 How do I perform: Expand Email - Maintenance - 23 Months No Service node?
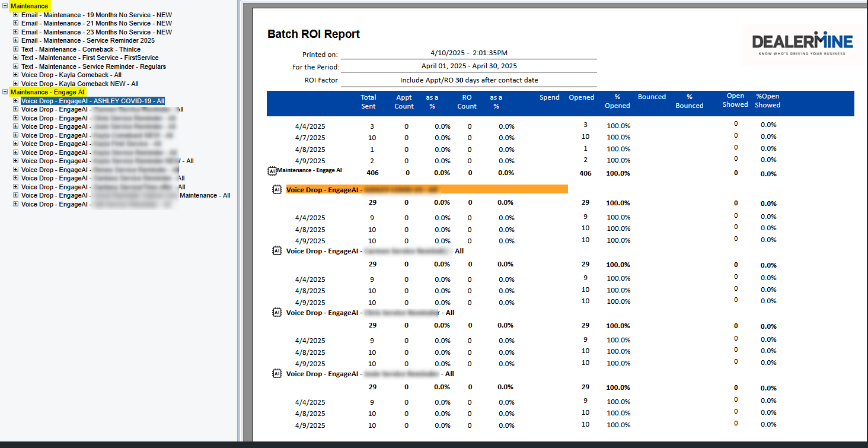16,32
